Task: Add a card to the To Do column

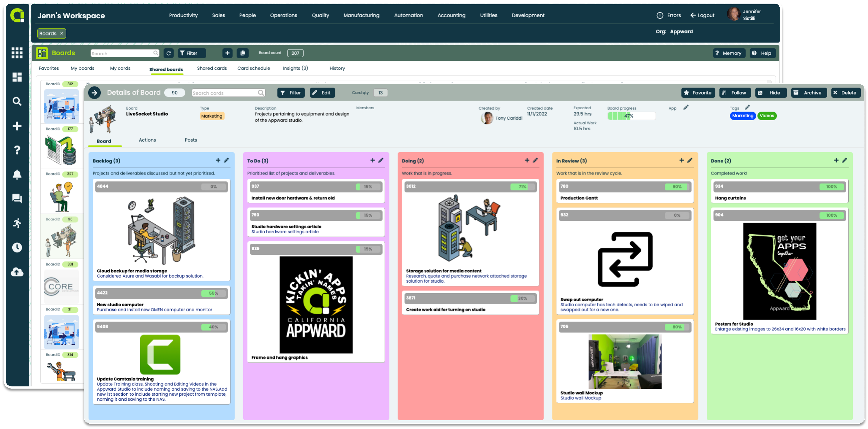Action: coord(373,160)
